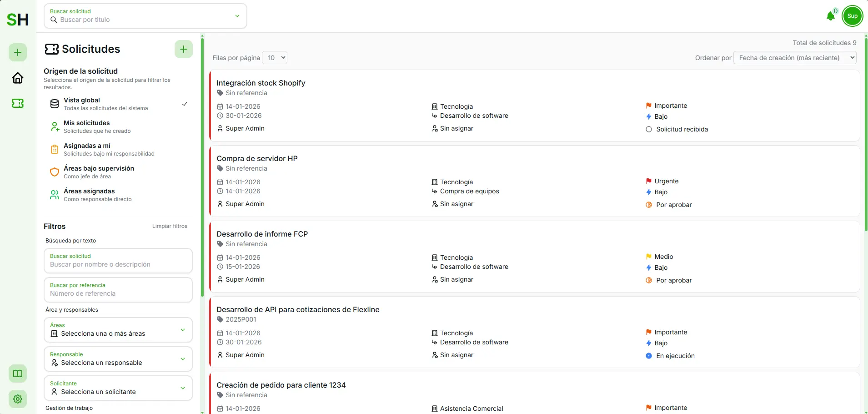Open the home page icon
The image size is (868, 414).
click(18, 78)
